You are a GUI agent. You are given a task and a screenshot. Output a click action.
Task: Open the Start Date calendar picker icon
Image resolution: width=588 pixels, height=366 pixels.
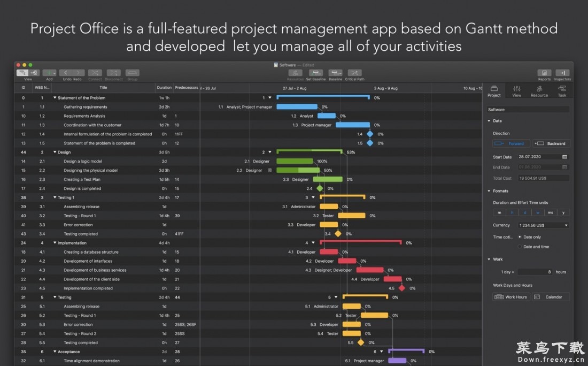click(565, 157)
